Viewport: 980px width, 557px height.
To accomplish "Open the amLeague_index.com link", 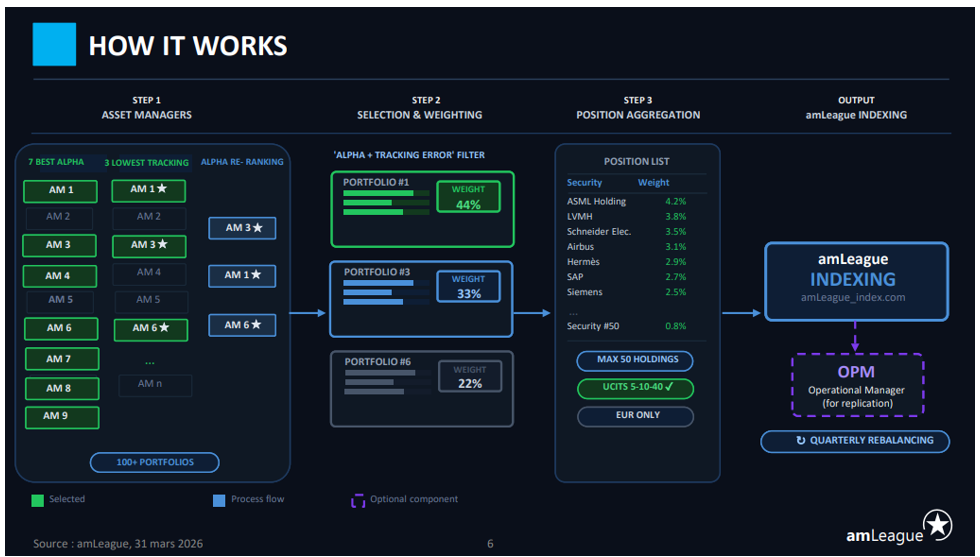I will [x=853, y=298].
